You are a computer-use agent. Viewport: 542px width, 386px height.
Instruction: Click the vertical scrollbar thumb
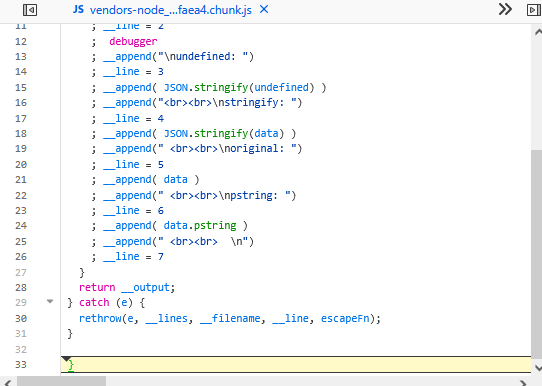536,255
